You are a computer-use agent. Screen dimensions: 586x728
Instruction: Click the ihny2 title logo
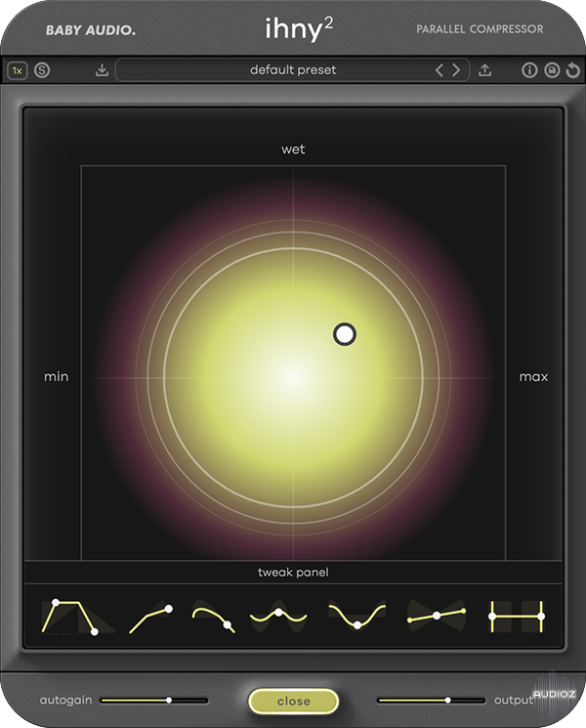[299, 28]
